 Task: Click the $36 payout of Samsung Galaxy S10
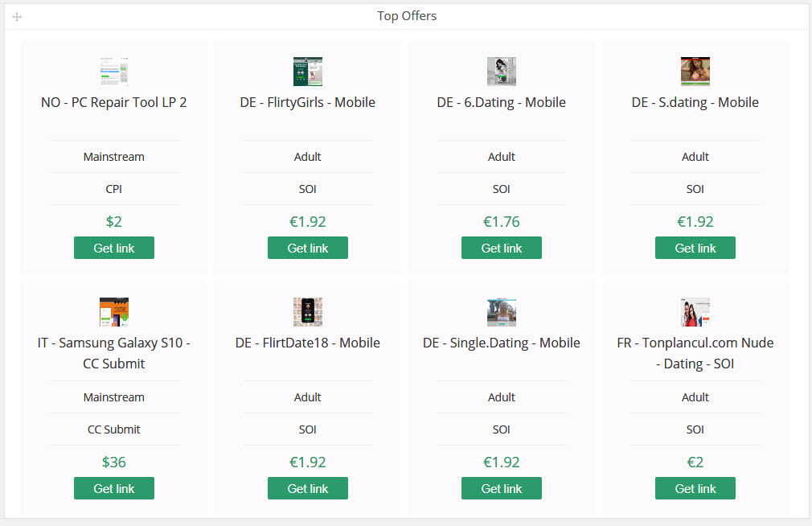coord(114,462)
